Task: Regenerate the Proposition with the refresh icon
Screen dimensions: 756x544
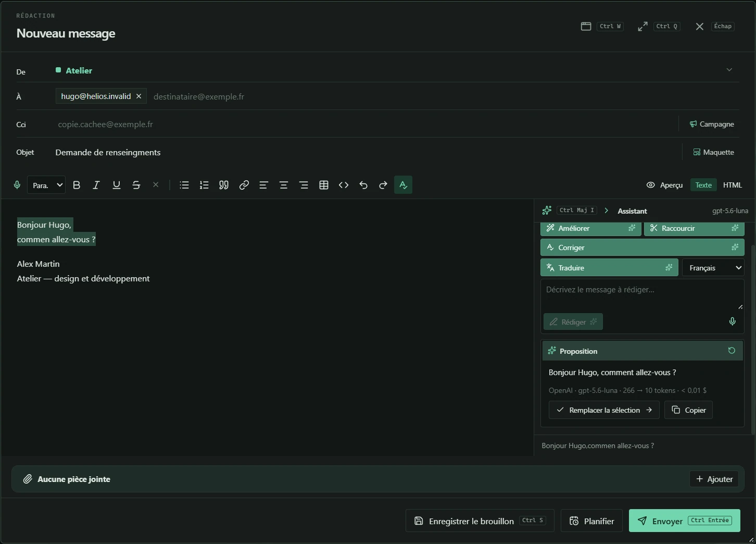Action: [732, 351]
